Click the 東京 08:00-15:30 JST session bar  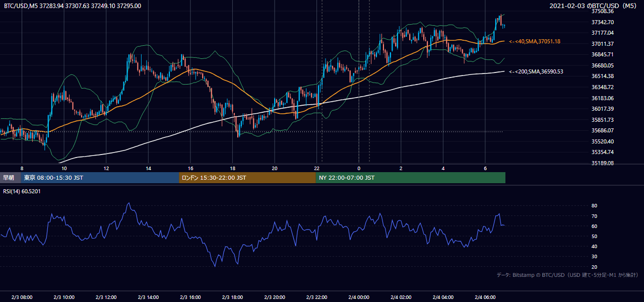tap(100, 178)
